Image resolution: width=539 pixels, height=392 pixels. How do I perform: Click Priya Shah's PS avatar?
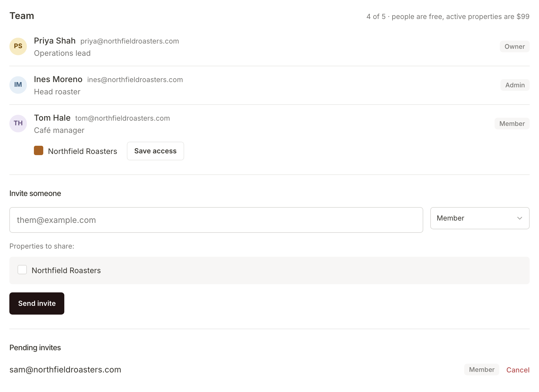pos(18,46)
